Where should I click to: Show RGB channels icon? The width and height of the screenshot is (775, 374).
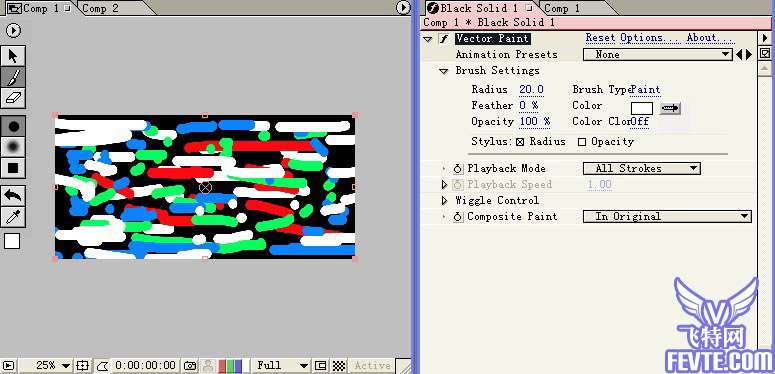coord(230,366)
